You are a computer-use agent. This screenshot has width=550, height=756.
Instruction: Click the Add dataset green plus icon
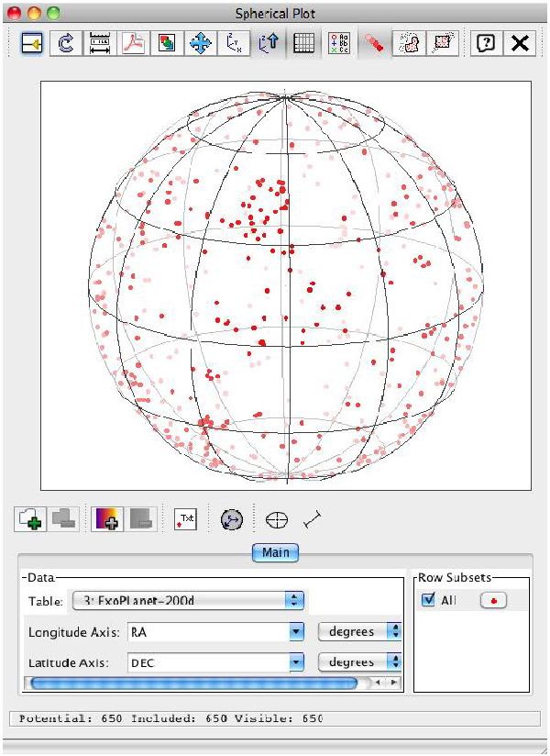coord(31,519)
